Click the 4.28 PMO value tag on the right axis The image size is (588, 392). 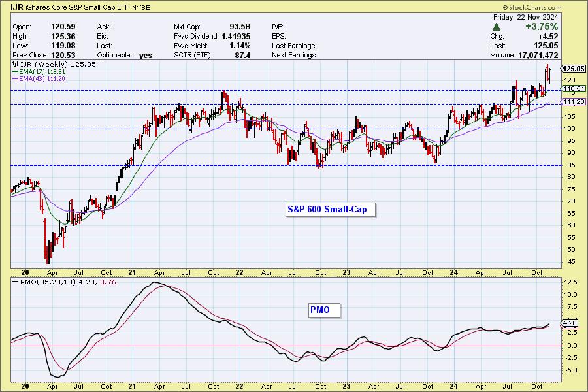570,323
